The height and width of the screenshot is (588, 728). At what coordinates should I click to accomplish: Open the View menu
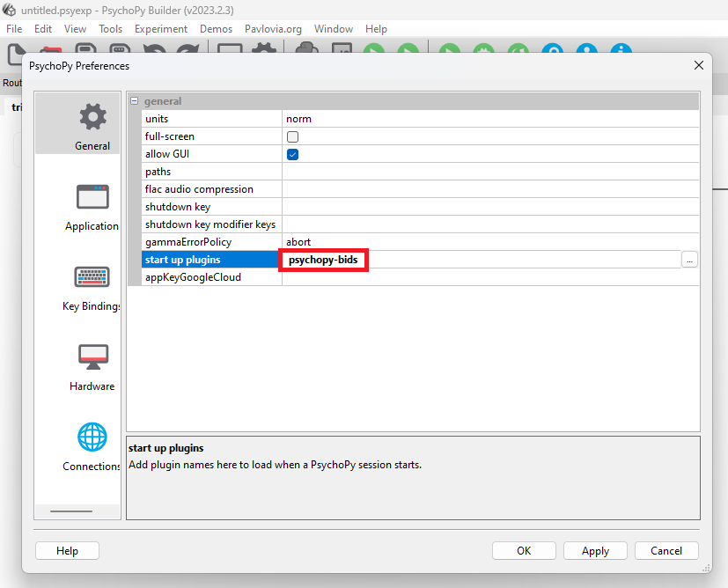click(75, 29)
